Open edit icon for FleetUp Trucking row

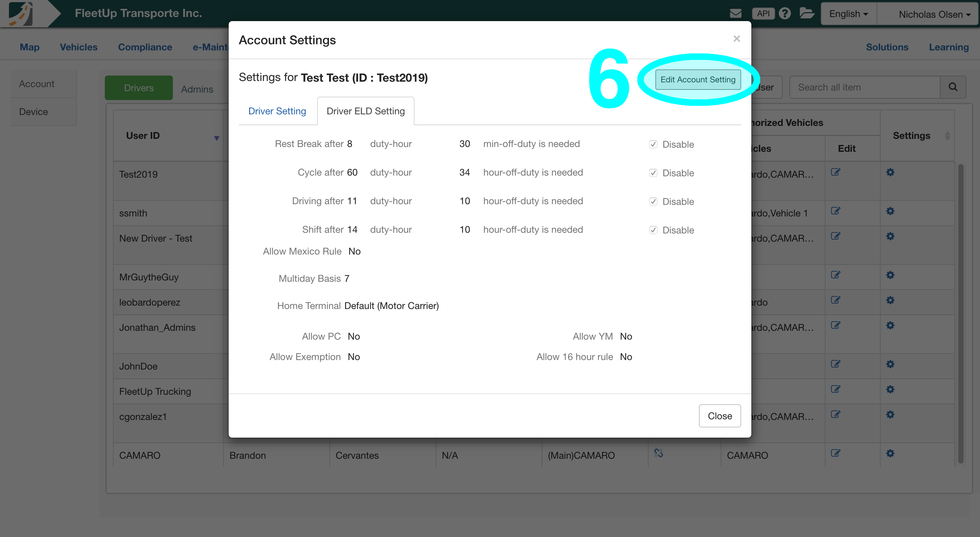[x=835, y=389]
